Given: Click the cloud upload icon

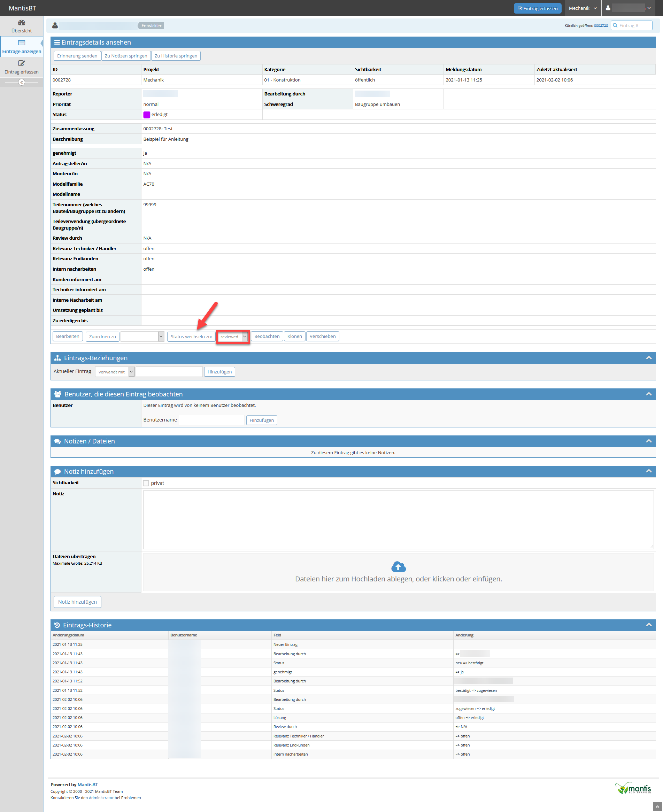Looking at the screenshot, I should click(398, 566).
